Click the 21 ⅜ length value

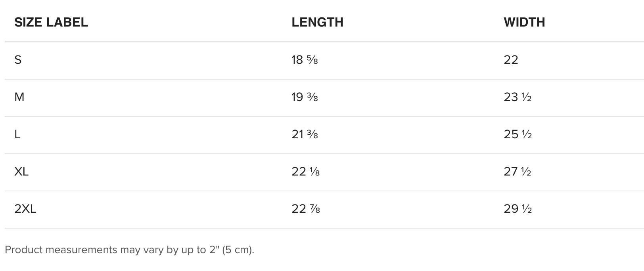[305, 134]
